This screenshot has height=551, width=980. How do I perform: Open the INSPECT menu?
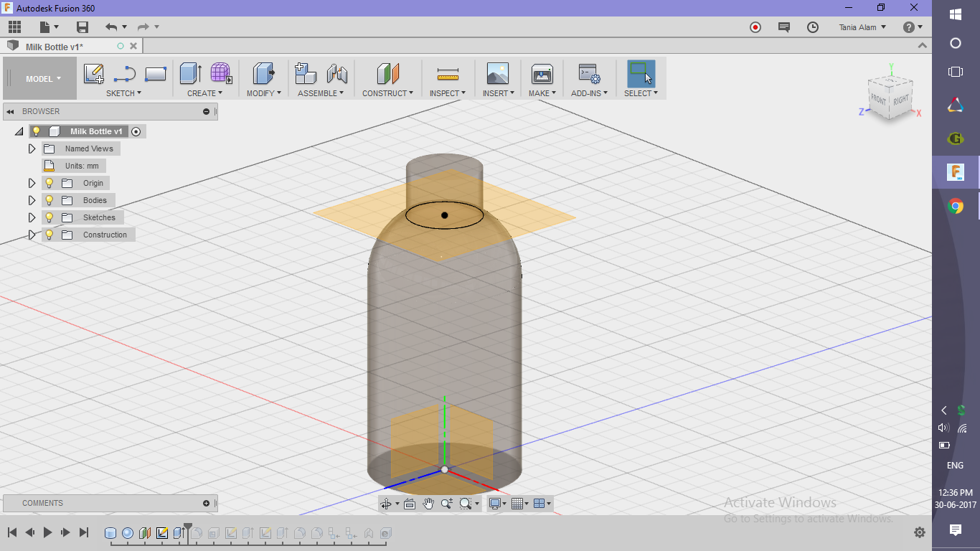coord(448,93)
